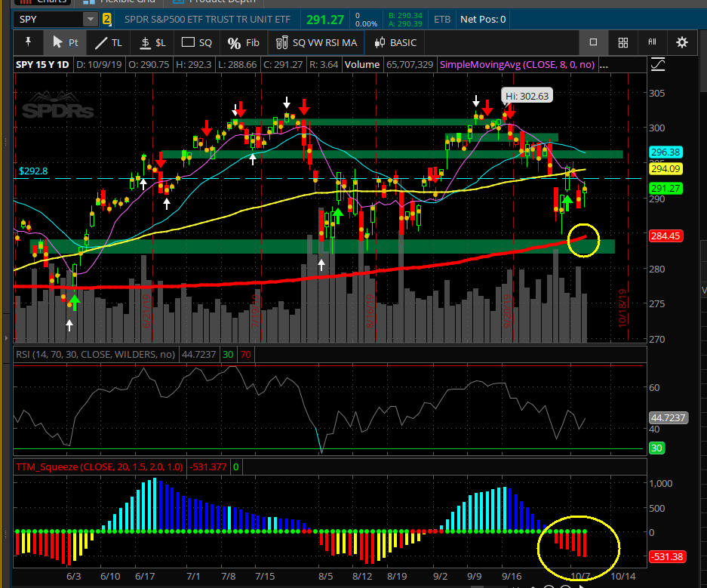
Task: Open the SPY symbol dropdown arrow
Action: click(x=91, y=19)
